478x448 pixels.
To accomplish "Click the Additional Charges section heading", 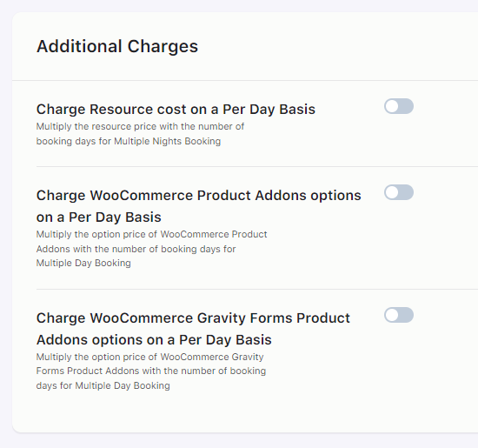I will coord(117,46).
